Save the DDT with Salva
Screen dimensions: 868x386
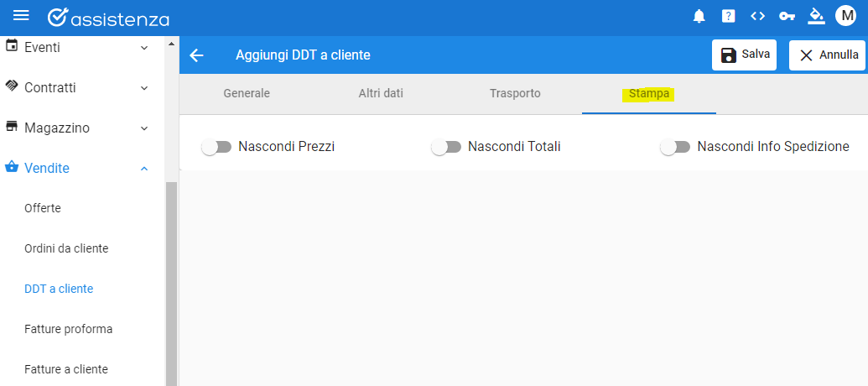pos(744,55)
